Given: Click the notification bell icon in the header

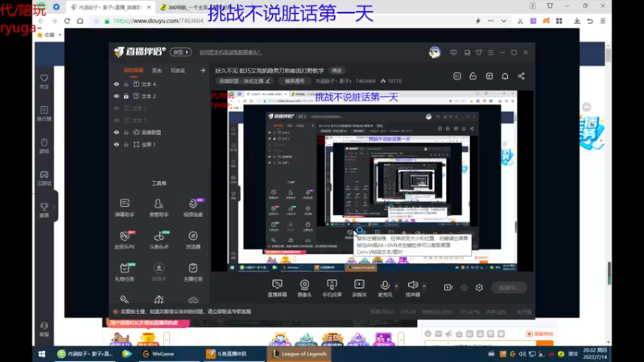Looking at the screenshot, I should [x=506, y=76].
